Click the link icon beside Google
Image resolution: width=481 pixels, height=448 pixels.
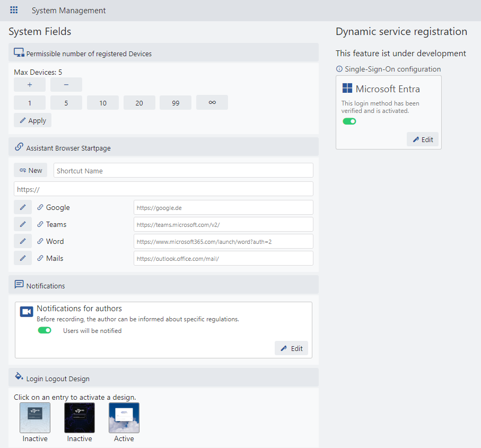click(40, 207)
